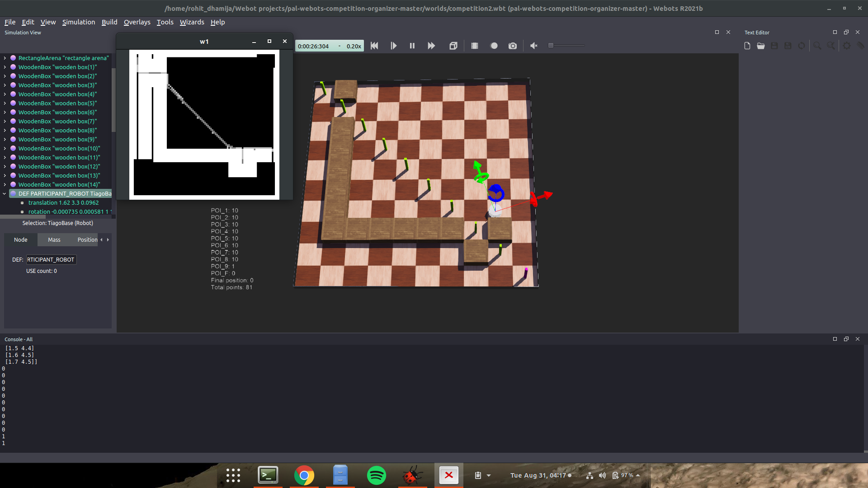The width and height of the screenshot is (868, 488).
Task: Create new file in the Text Editor
Action: [x=747, y=46]
